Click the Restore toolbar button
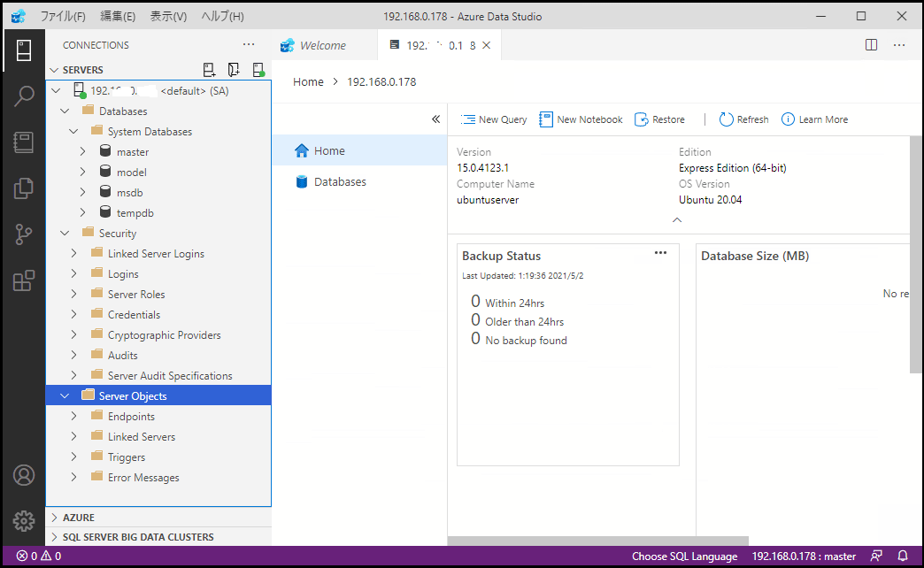Image resolution: width=924 pixels, height=568 pixels. [x=659, y=119]
